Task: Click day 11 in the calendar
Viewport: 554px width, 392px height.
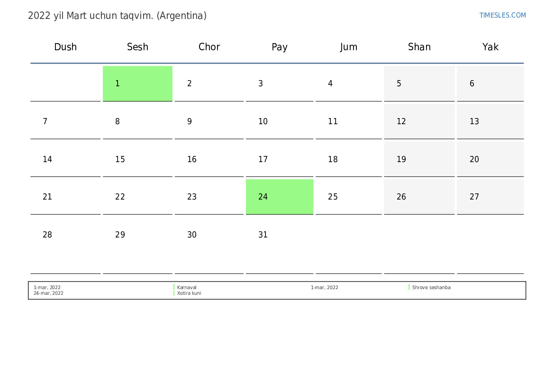Action: [x=349, y=121]
